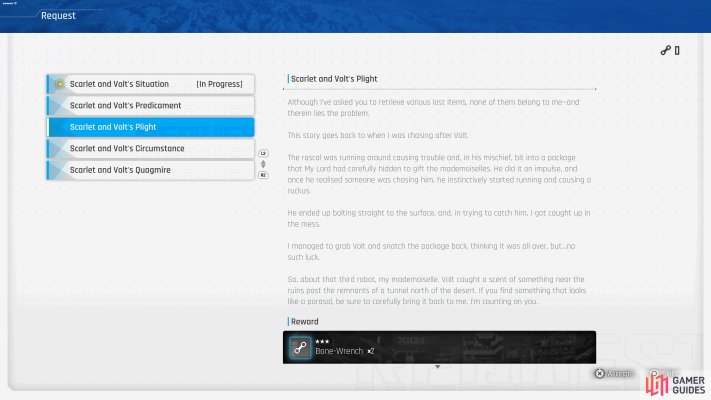Click the paragraph starting 'I managed to grab Volt'
Image resolution: width=711 pixels, height=400 pixels.
pos(431,251)
